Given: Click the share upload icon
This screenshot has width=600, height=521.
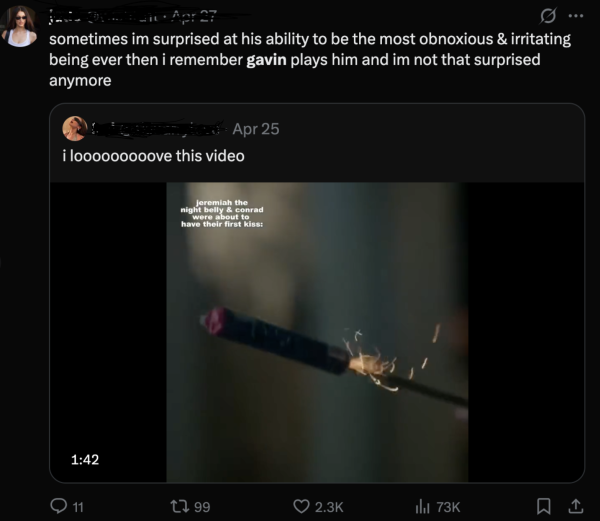Looking at the screenshot, I should [575, 506].
